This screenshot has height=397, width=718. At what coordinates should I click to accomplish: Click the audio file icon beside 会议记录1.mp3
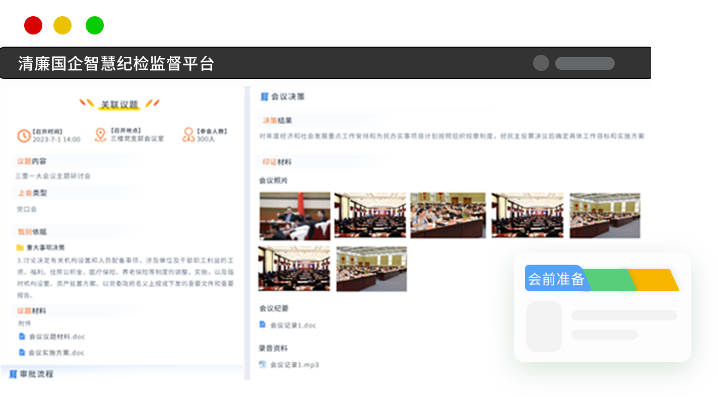pyautogui.click(x=262, y=364)
